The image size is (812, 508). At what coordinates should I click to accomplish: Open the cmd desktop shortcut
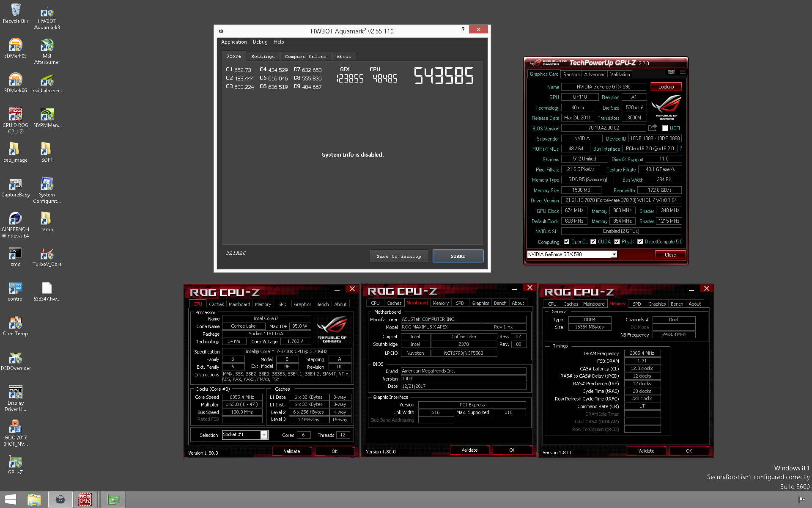coord(16,256)
